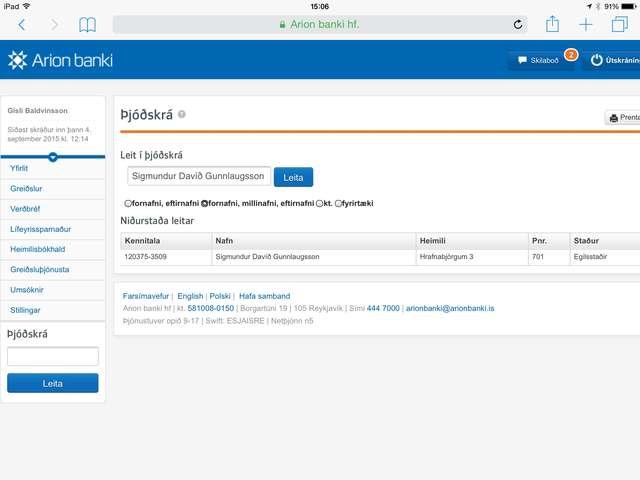Open Greiðsluþjónusta in sidebar
640x480 pixels.
(53, 270)
